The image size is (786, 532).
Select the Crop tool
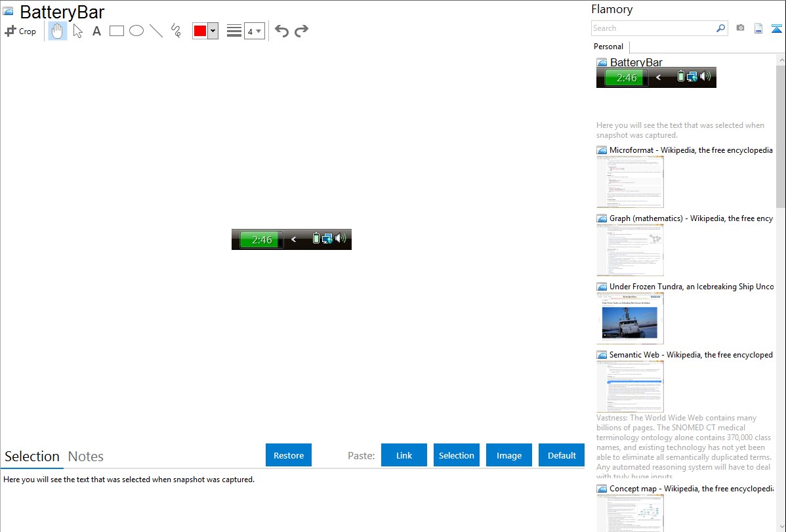pyautogui.click(x=20, y=31)
